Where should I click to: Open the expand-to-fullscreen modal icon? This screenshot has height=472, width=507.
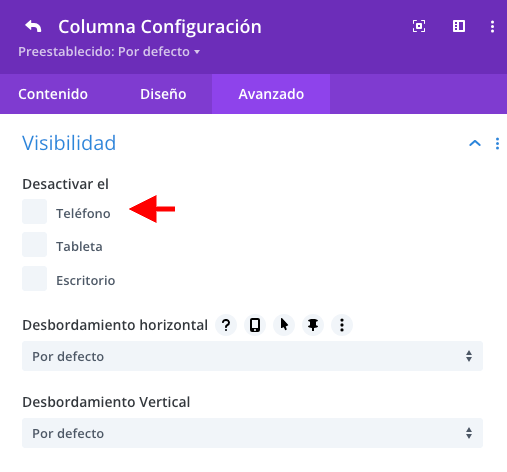pos(419,26)
